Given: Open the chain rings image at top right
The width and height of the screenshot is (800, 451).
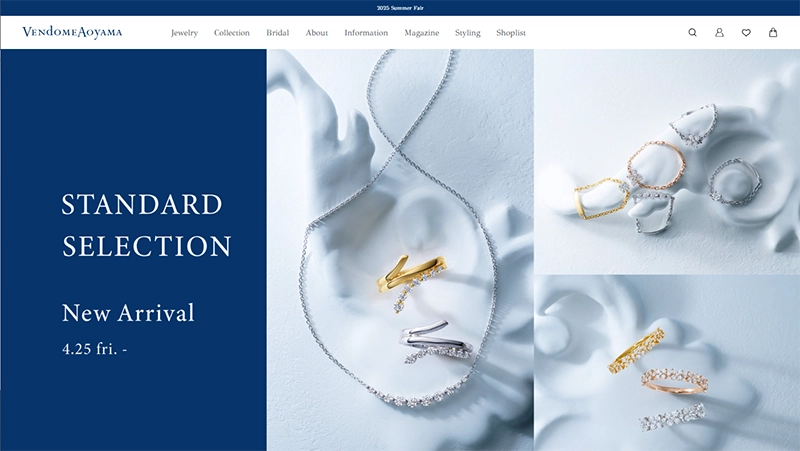Looking at the screenshot, I should [x=667, y=162].
